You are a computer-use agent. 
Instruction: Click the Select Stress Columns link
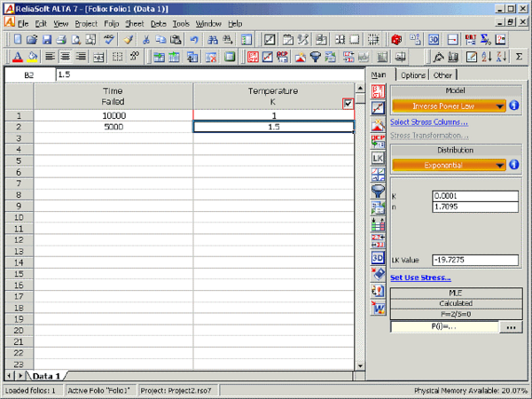[428, 121]
